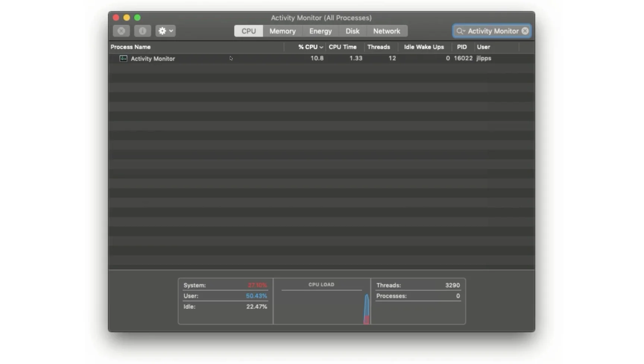Sort processes by the Threads column

click(378, 47)
